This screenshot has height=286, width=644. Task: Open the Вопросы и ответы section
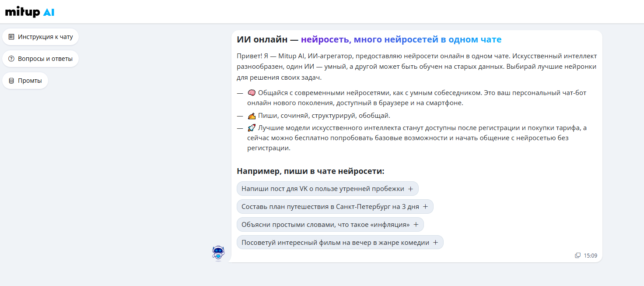pos(45,59)
